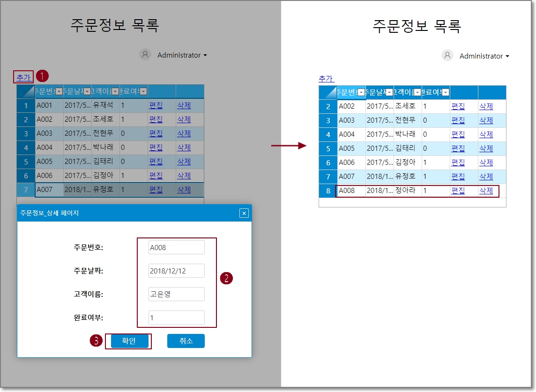Open 고객이름 column filter in right table
Viewport: 536px width, 392px height.
(x=417, y=92)
